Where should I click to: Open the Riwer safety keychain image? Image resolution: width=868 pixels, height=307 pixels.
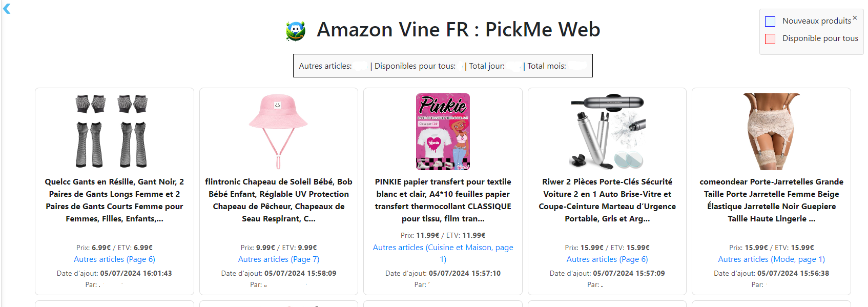[x=607, y=131]
